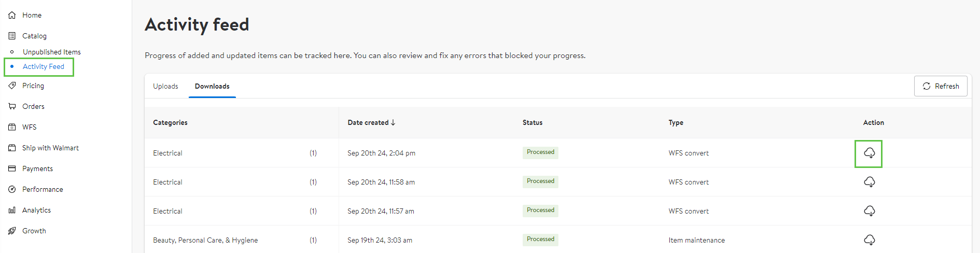Click the Analytics bar chart icon
The width and height of the screenshot is (980, 253).
[x=12, y=210]
